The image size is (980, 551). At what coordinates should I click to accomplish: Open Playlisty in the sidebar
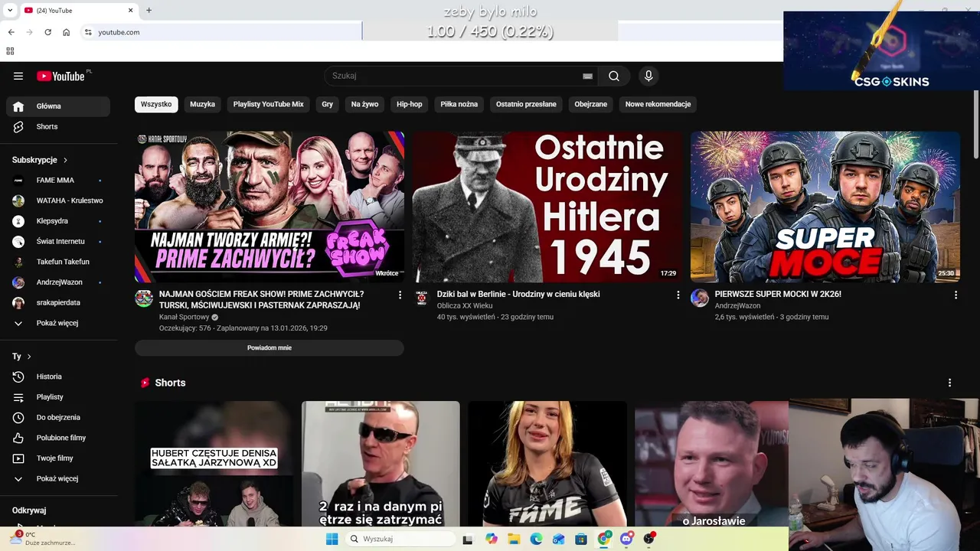click(58, 397)
